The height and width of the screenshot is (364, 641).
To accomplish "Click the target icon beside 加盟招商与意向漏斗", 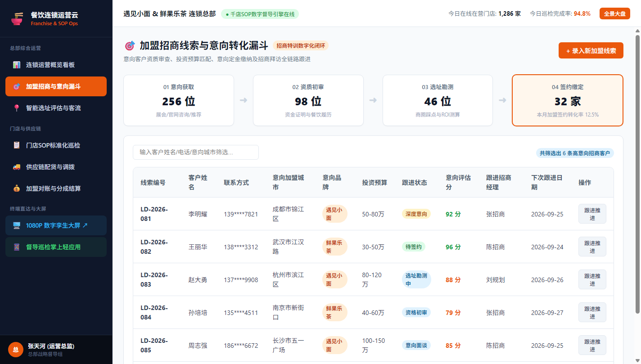I will pos(17,86).
